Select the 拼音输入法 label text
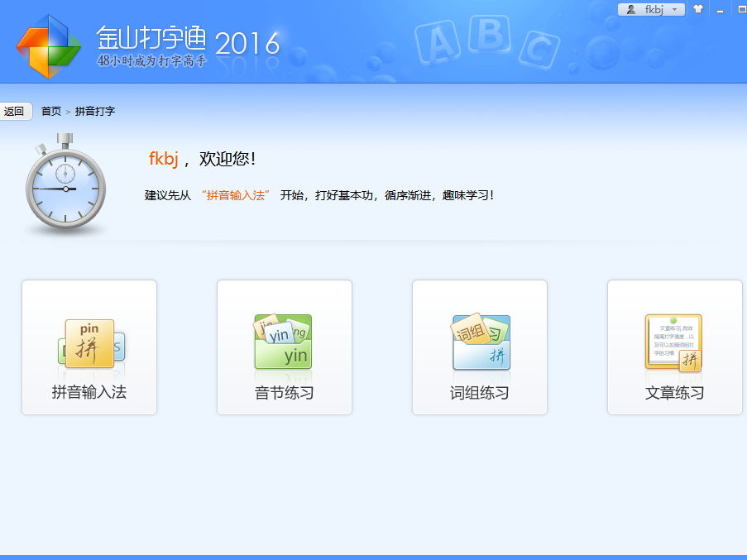The height and width of the screenshot is (560, 747). 89,392
